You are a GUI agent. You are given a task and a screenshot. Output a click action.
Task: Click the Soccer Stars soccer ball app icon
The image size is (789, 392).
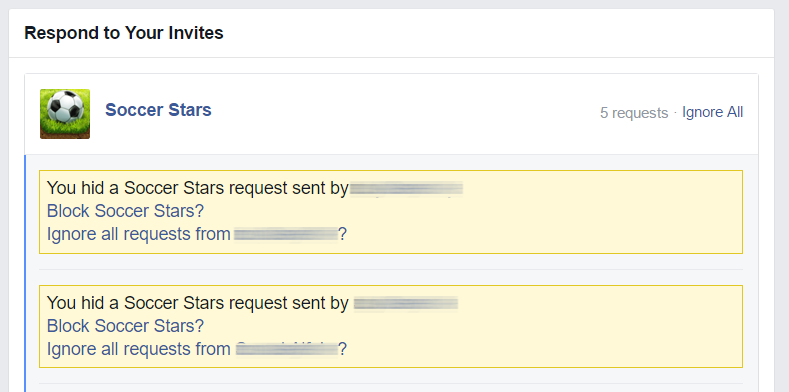[x=65, y=114]
